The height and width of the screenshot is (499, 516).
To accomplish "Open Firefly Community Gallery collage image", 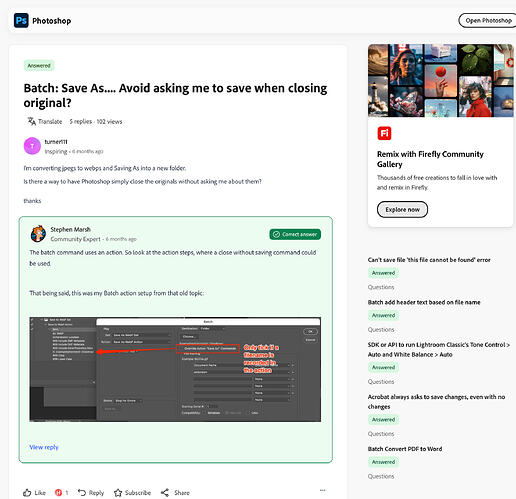I will point(441,80).
